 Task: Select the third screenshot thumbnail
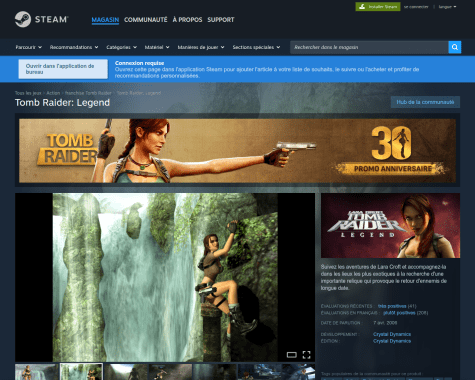point(126,372)
